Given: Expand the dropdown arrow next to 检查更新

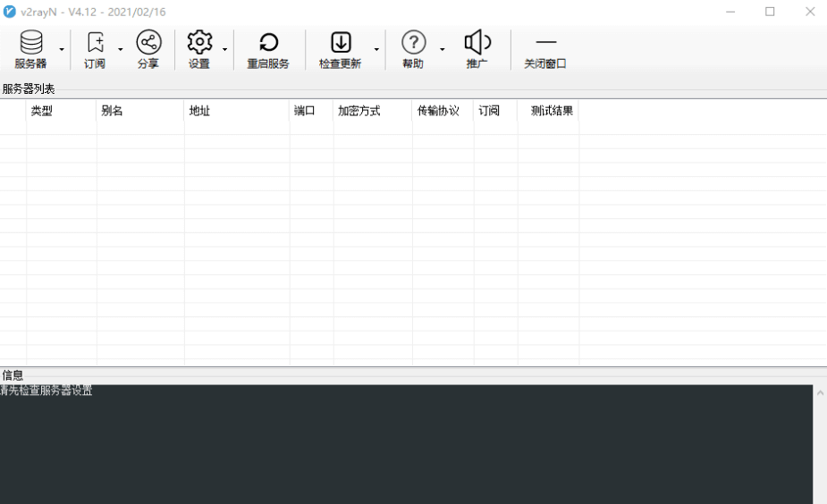Looking at the screenshot, I should pyautogui.click(x=376, y=49).
